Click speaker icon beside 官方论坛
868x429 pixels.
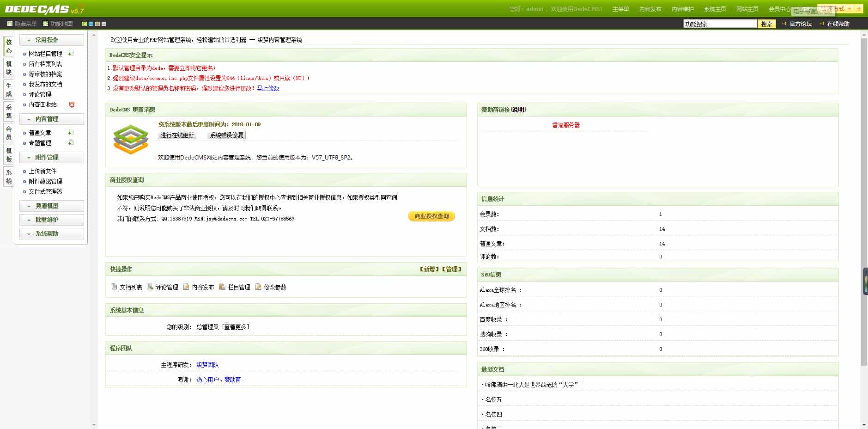coord(784,24)
